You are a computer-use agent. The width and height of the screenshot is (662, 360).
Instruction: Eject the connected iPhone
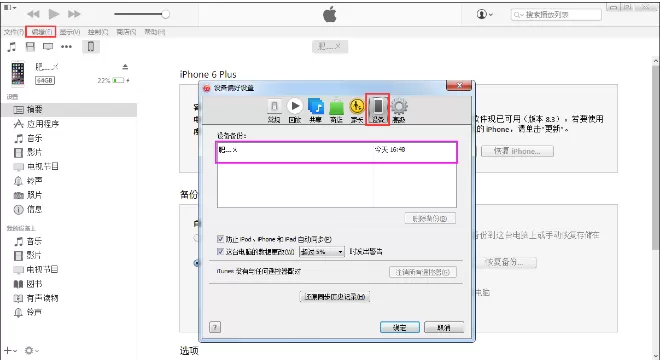(x=125, y=67)
